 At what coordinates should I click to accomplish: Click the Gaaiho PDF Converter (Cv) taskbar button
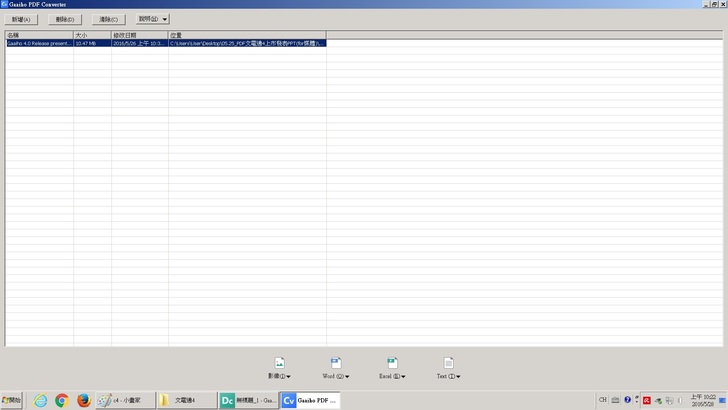pos(310,400)
